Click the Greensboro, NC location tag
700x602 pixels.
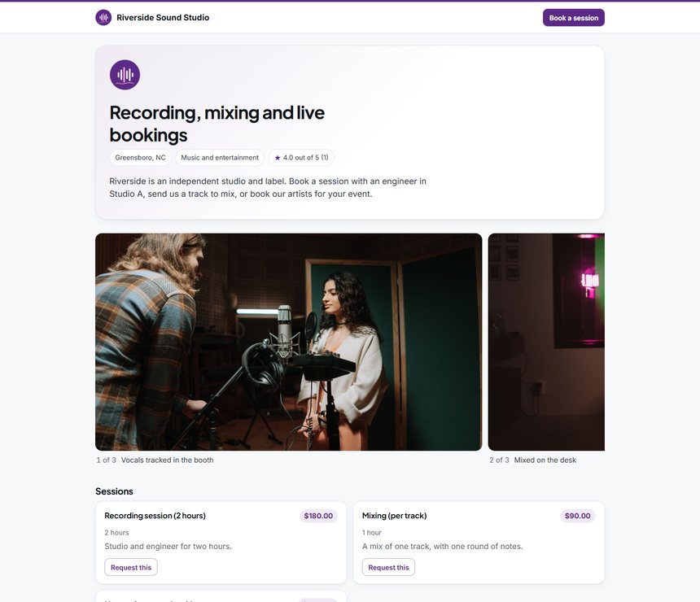point(140,158)
